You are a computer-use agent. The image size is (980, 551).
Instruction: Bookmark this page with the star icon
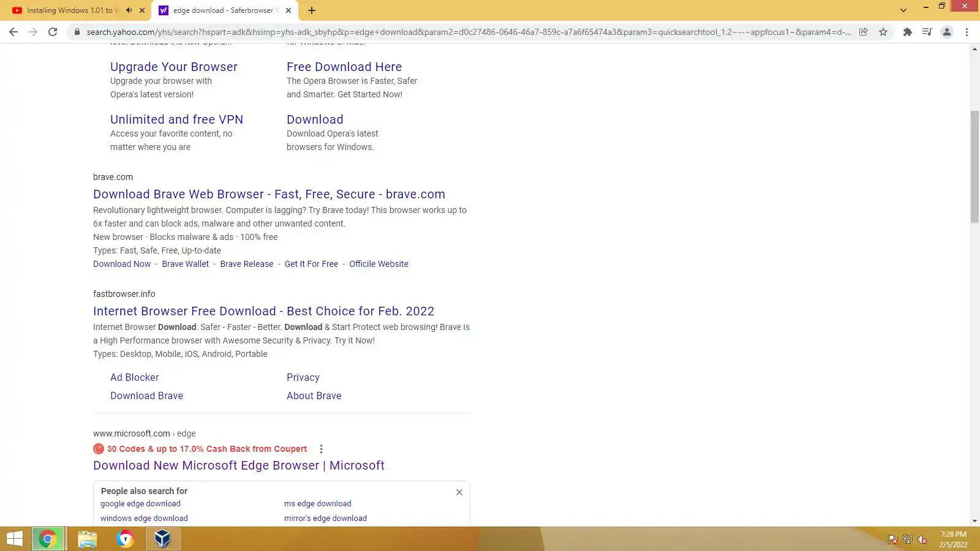pyautogui.click(x=883, y=32)
